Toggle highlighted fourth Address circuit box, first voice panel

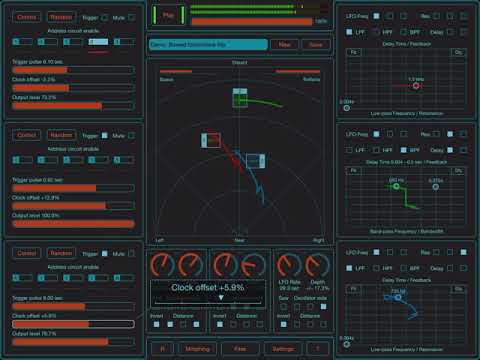(x=98, y=42)
